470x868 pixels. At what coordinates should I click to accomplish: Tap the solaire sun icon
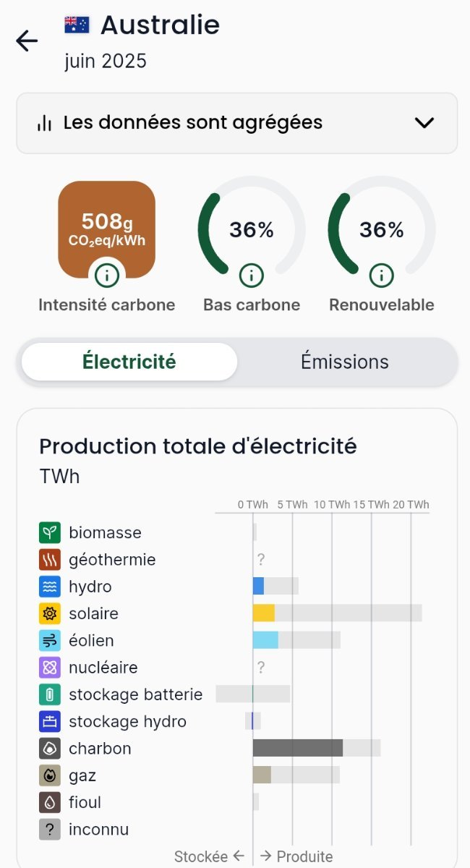pos(49,613)
